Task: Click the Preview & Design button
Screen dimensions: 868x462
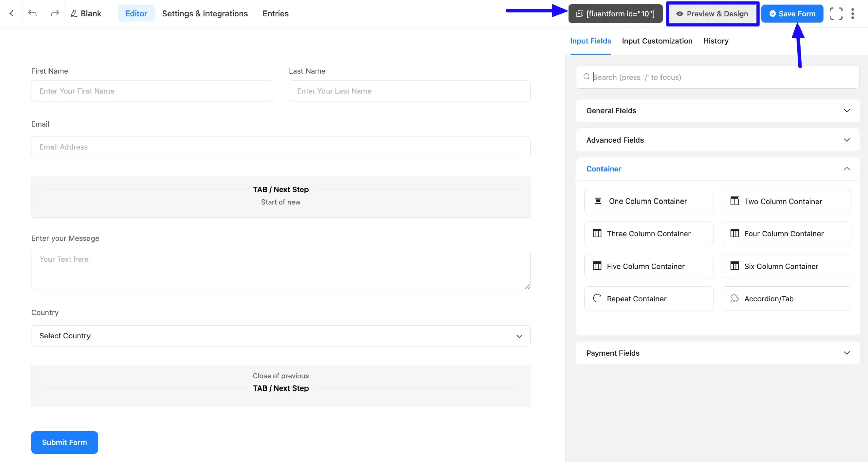Action: [x=712, y=14]
